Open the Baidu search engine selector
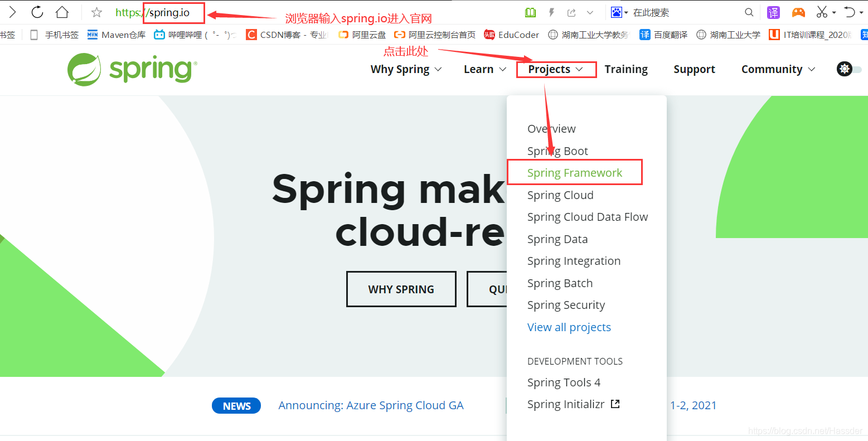The image size is (868, 441). 619,12
